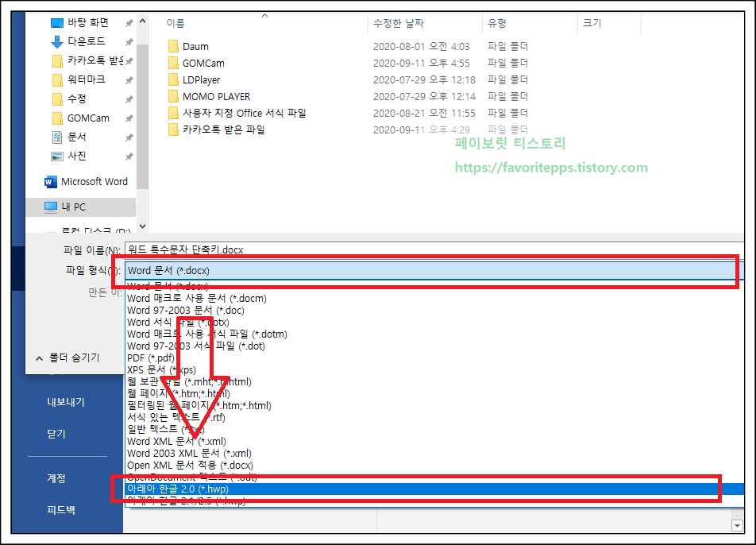Click the pin icon beside 문서
This screenshot has width=756, height=545.
click(129, 138)
